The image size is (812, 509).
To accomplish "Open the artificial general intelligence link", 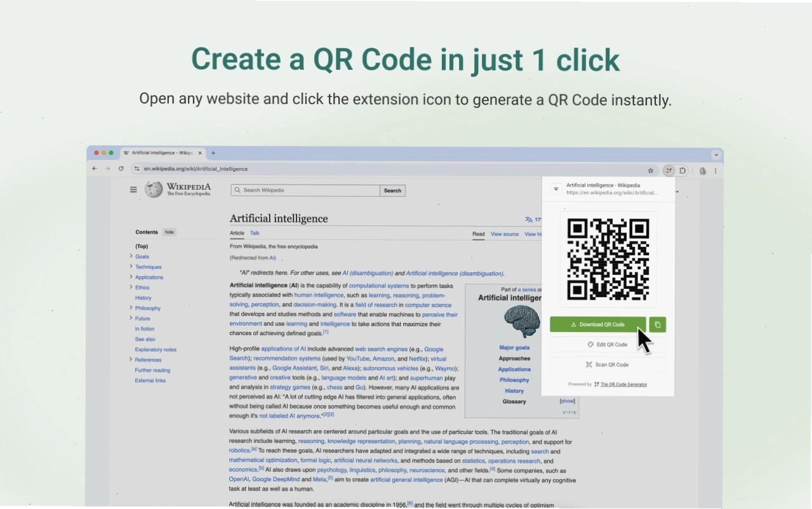I will point(406,480).
